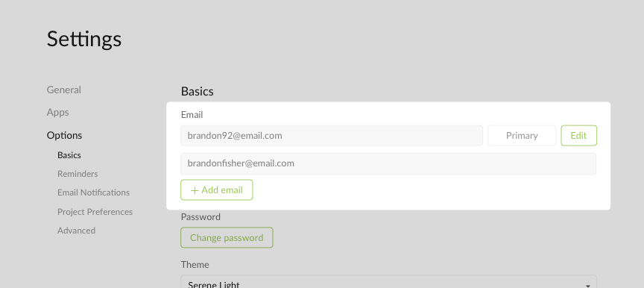This screenshot has width=644, height=288.
Task: Open the Theme dropdown arrow
Action: coord(588,285)
